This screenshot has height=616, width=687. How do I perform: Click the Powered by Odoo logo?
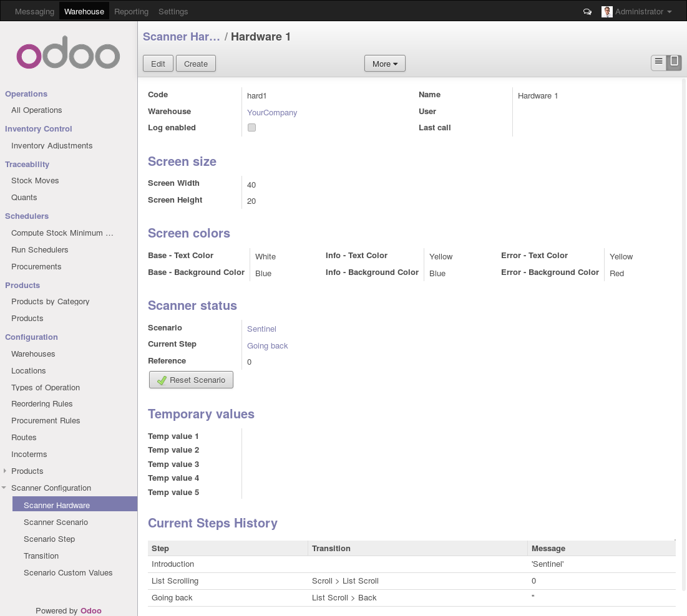[x=91, y=610]
